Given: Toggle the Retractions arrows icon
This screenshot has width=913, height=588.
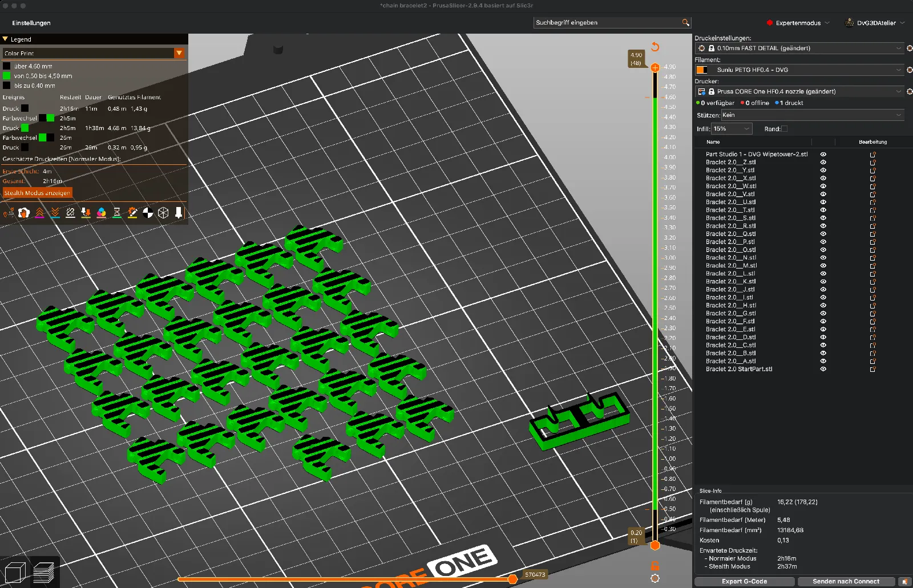Looking at the screenshot, I should pos(39,213).
